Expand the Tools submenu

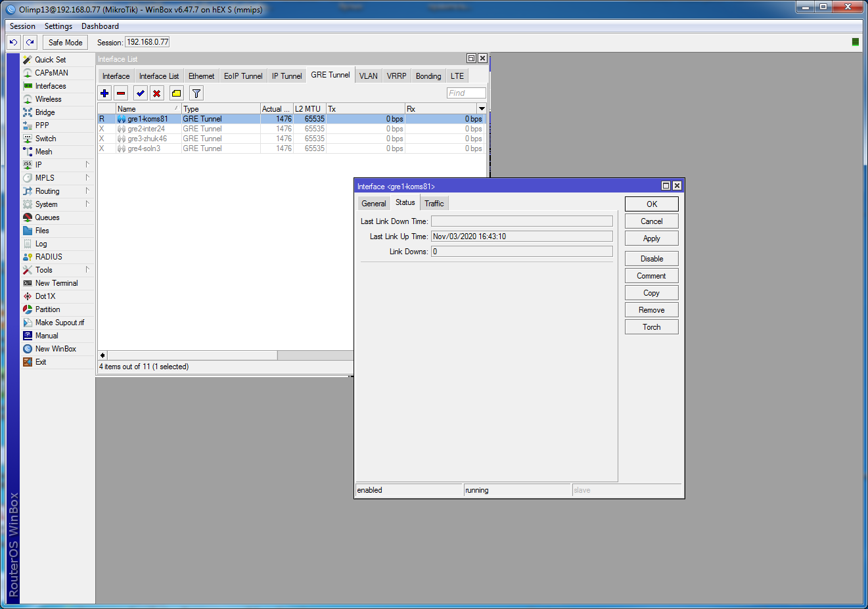tap(58, 270)
